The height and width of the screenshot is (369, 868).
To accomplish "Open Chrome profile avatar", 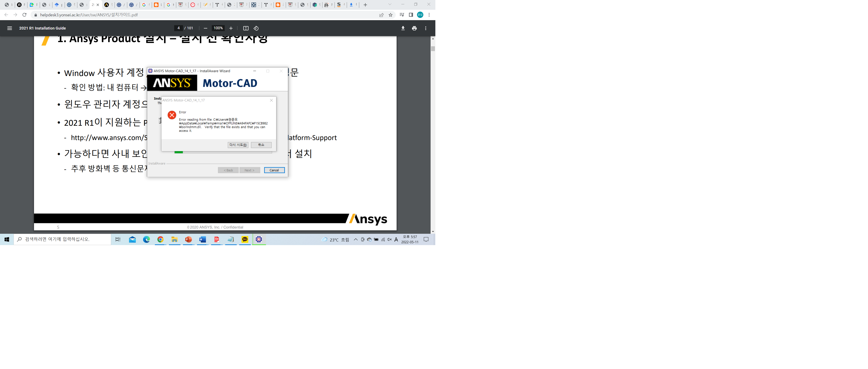I will point(420,15).
